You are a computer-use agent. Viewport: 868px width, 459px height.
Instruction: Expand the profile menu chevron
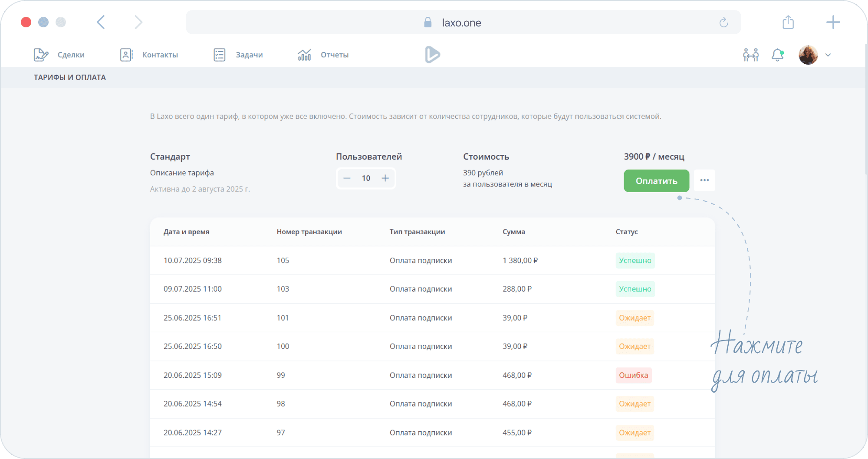coord(828,55)
